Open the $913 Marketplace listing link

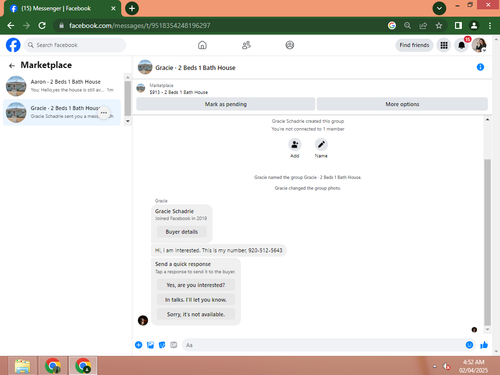(178, 92)
